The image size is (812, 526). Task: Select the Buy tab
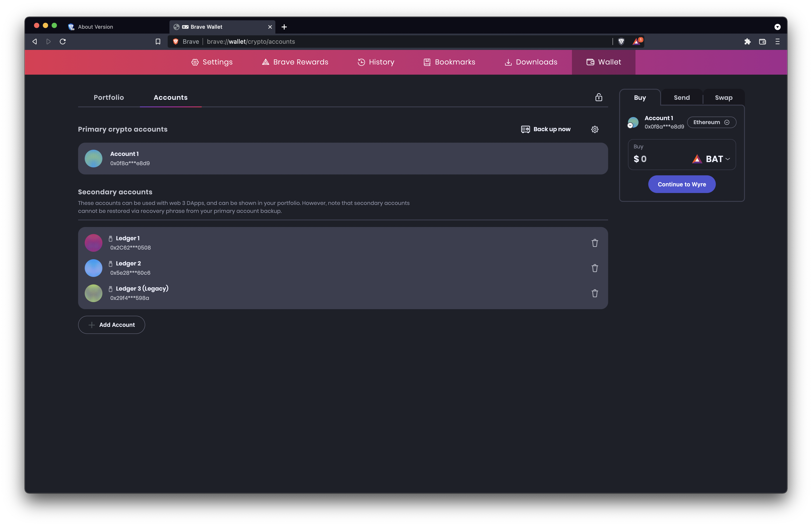coord(640,98)
